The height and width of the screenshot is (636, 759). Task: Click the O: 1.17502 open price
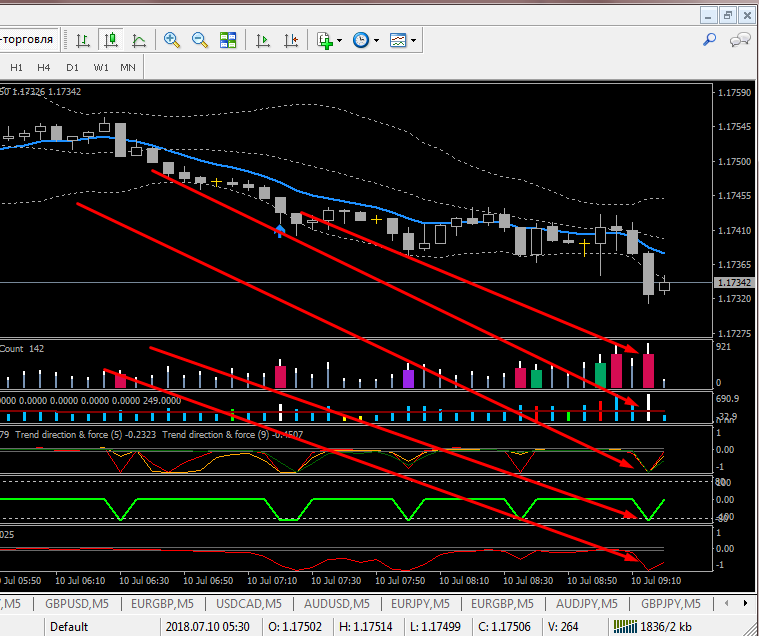click(295, 627)
